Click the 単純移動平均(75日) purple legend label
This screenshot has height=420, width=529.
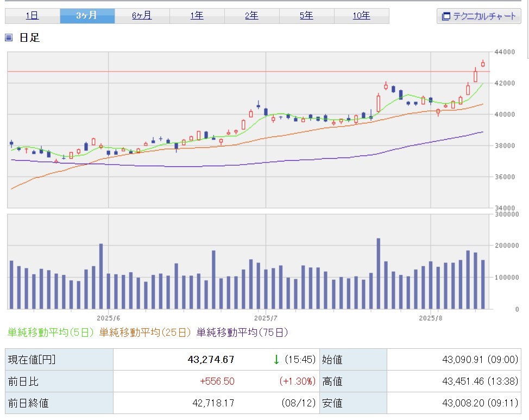(x=242, y=332)
